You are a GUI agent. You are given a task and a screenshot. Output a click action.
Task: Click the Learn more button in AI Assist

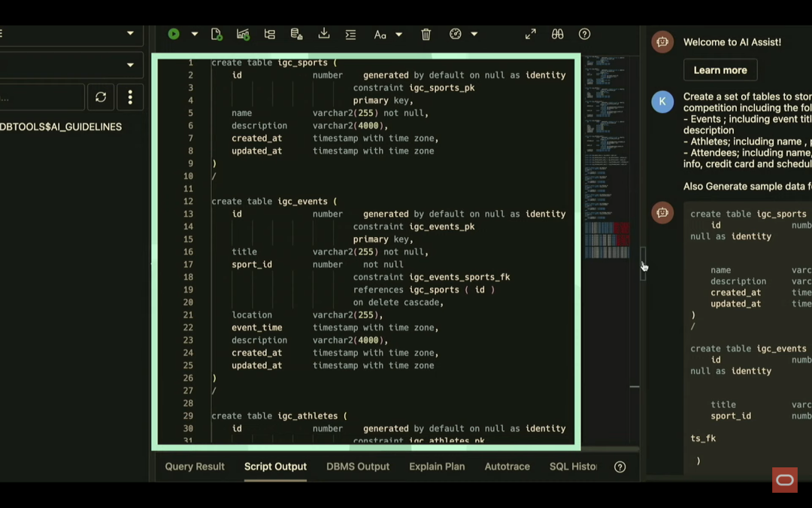coord(720,70)
